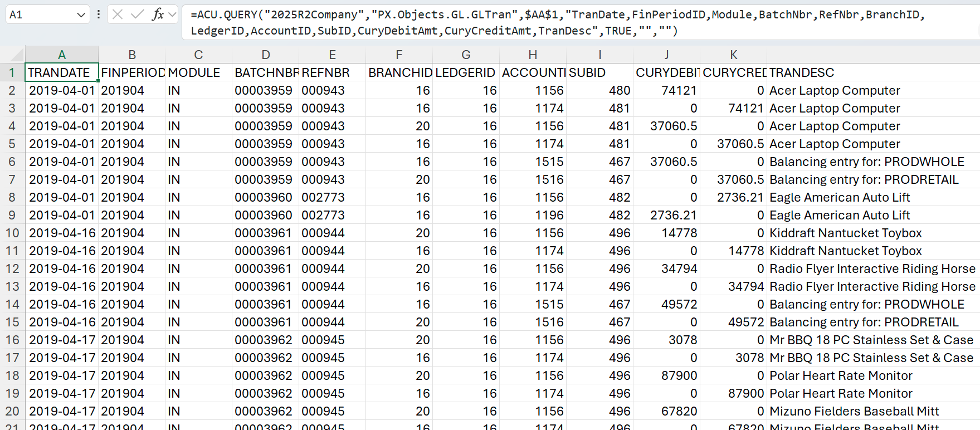The image size is (980, 430).
Task: Select row 1 header
Action: pos(12,73)
